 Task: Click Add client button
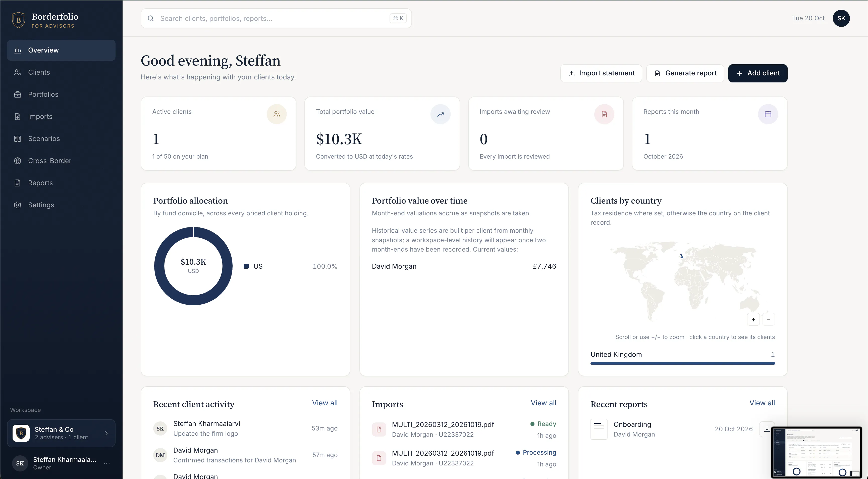pos(758,73)
